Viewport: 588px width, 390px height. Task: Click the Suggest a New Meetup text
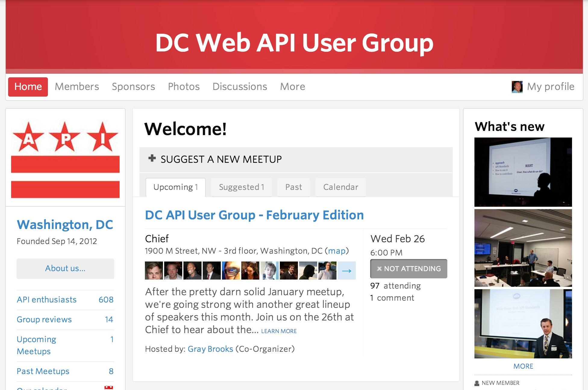click(221, 159)
